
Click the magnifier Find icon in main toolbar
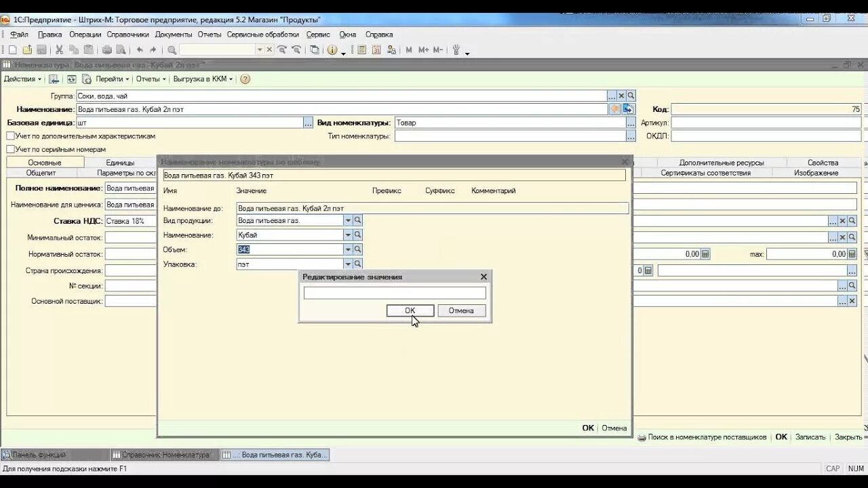point(172,49)
